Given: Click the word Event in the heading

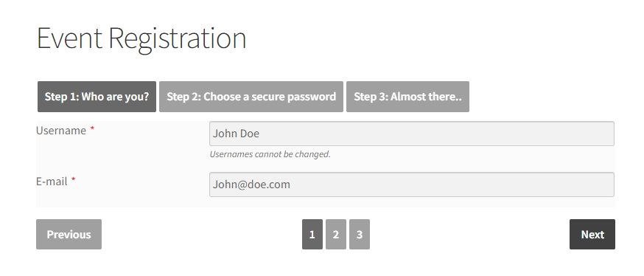Looking at the screenshot, I should pos(69,38).
